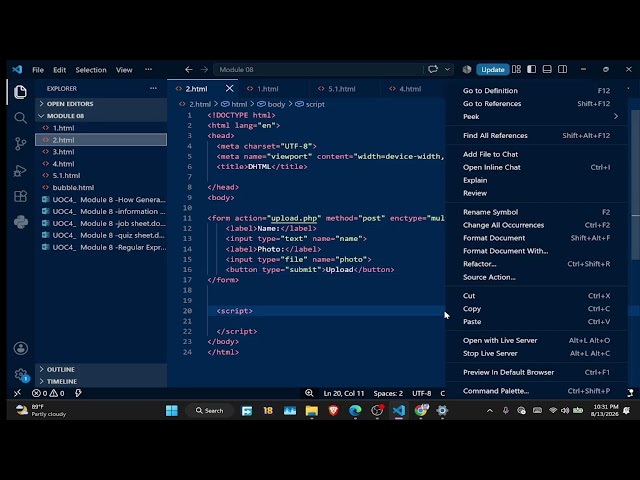
Task: Open the Python extension view icon
Action: coord(20,222)
